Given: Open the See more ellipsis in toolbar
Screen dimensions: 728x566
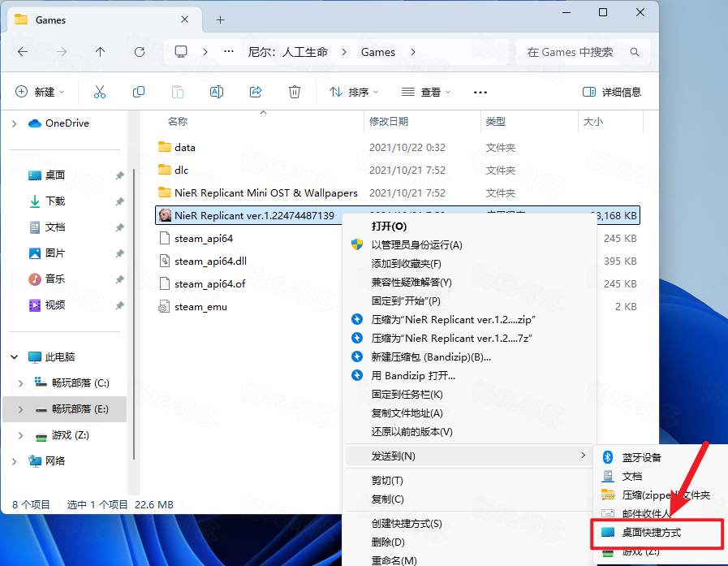Looking at the screenshot, I should (480, 92).
